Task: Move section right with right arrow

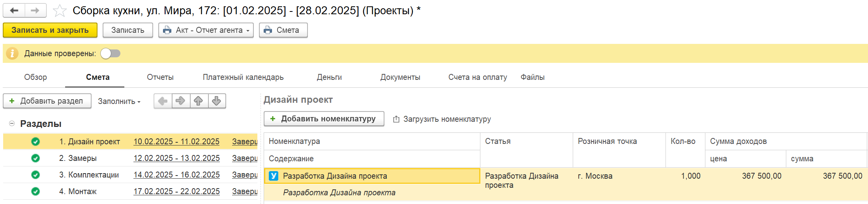Action: click(x=181, y=101)
